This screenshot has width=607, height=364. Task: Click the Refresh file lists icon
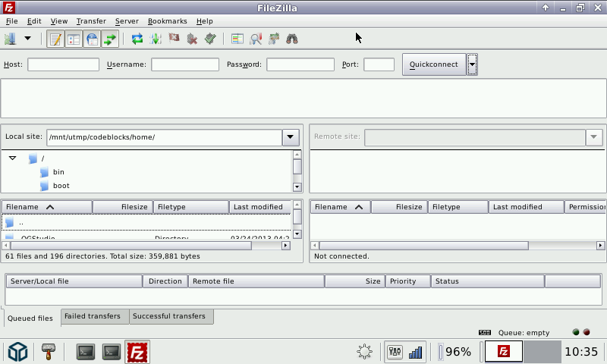(137, 39)
